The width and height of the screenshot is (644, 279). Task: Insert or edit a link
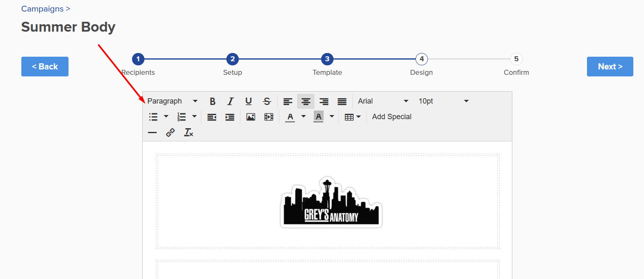[170, 132]
